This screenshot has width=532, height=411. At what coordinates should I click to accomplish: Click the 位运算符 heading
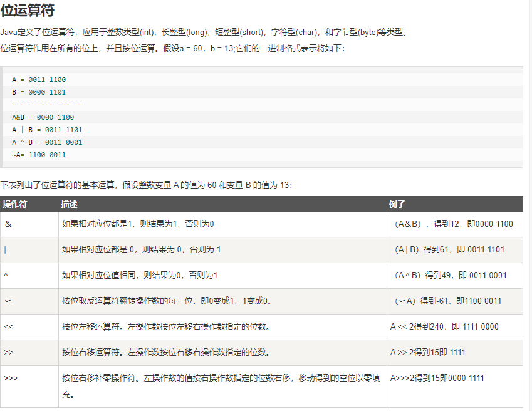point(27,10)
